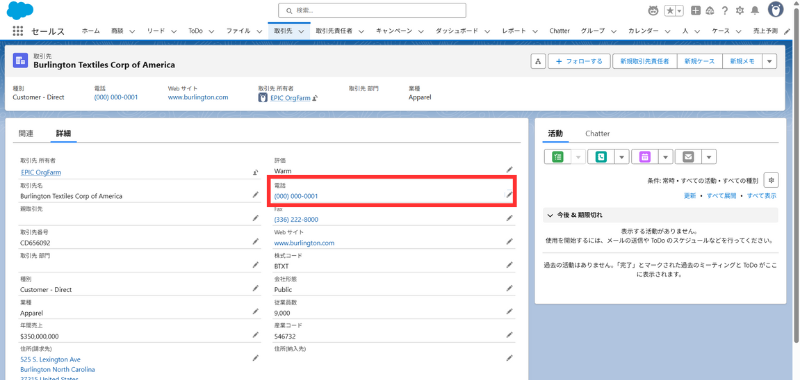Edit the 会社形態 Public pencil

(x=509, y=288)
